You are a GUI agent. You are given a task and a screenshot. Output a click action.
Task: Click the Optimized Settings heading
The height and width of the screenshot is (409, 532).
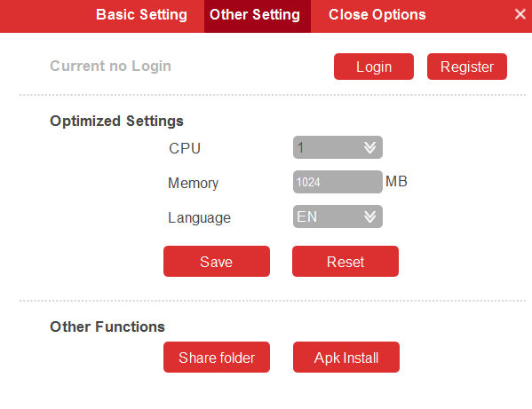116,122
